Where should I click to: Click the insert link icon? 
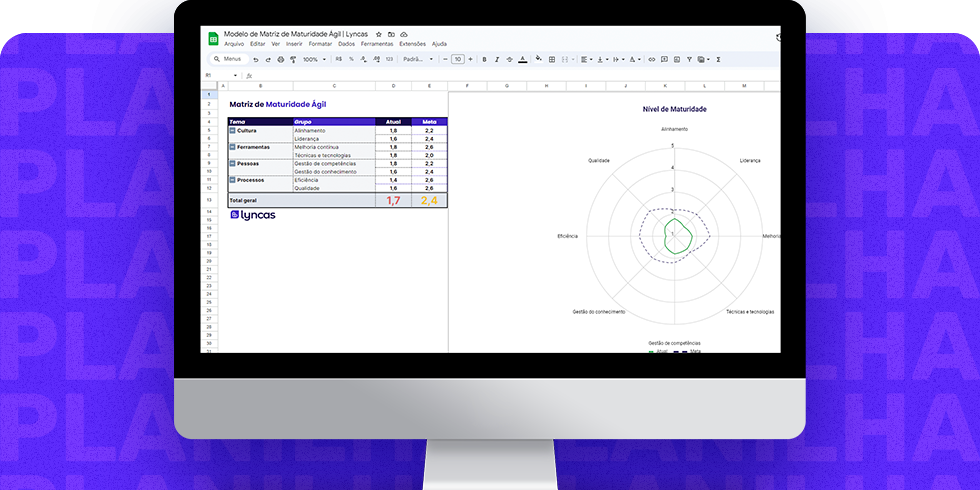[652, 60]
